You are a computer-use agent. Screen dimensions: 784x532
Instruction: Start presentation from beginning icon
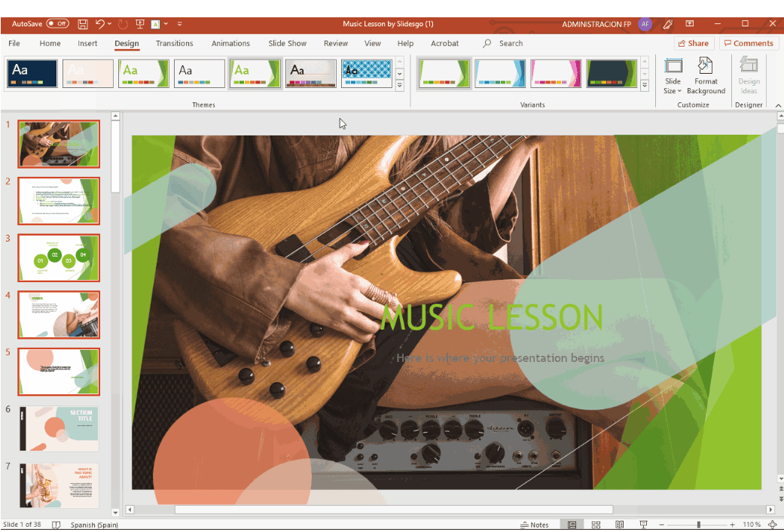click(140, 23)
